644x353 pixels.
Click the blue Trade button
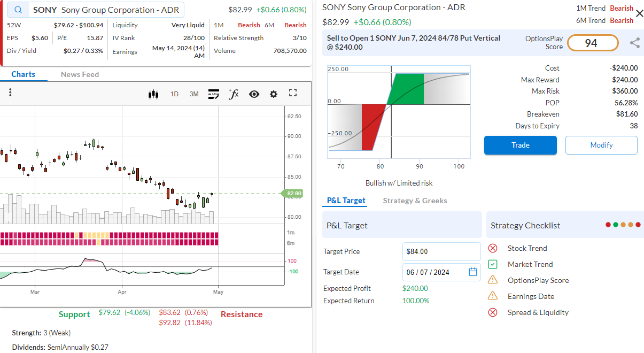coord(521,145)
